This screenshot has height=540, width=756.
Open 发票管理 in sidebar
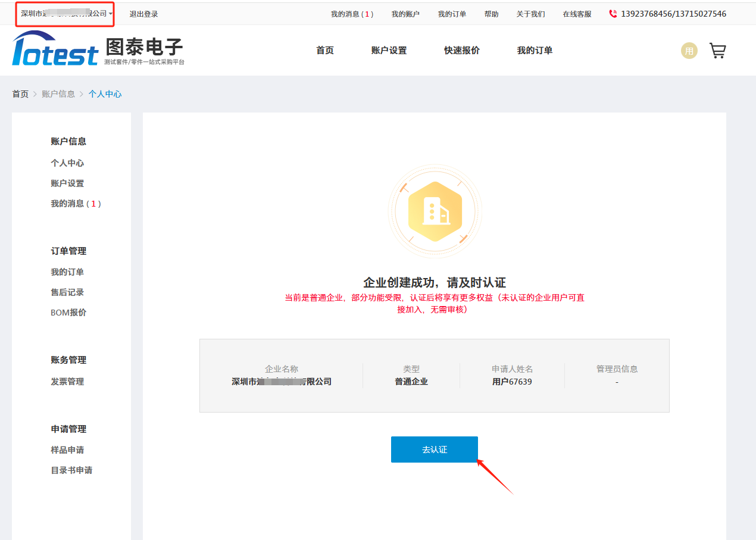(67, 382)
